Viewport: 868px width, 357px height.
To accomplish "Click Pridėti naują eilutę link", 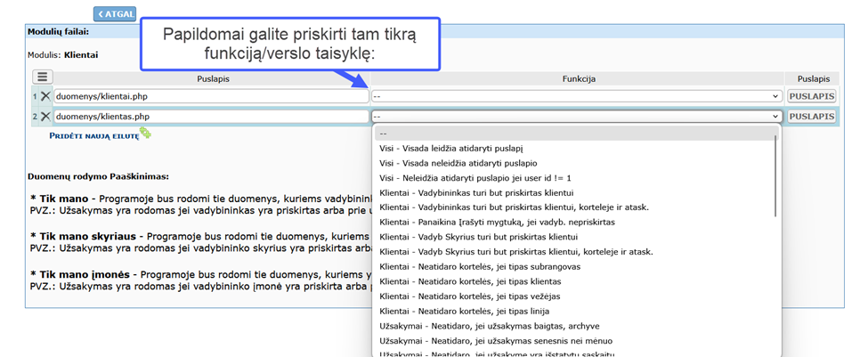I will (x=94, y=135).
